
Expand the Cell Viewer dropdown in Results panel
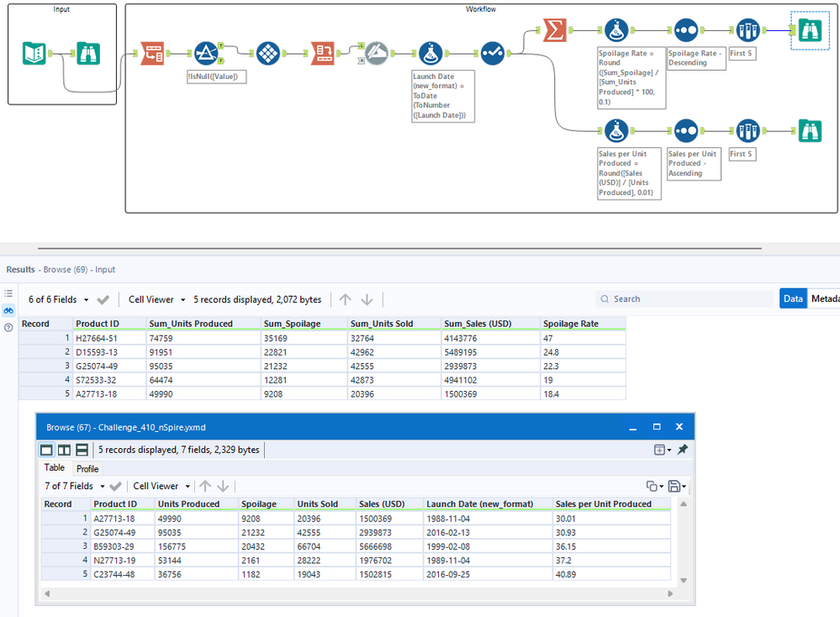156,299
